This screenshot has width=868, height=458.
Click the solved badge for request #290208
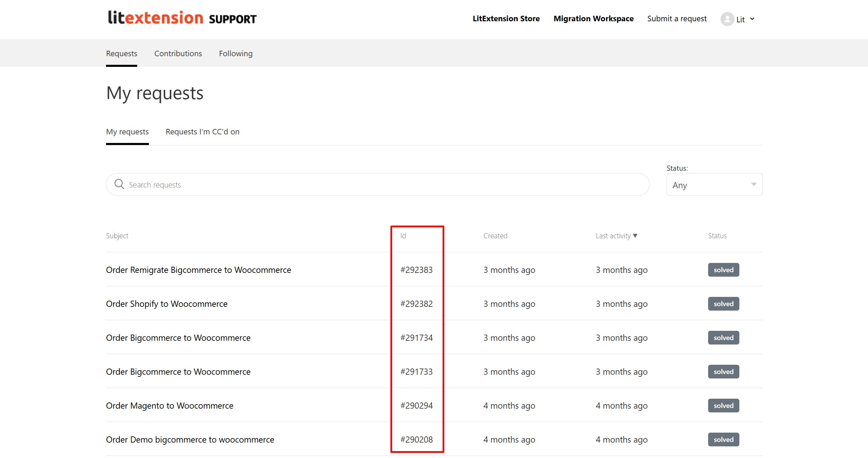tap(724, 439)
